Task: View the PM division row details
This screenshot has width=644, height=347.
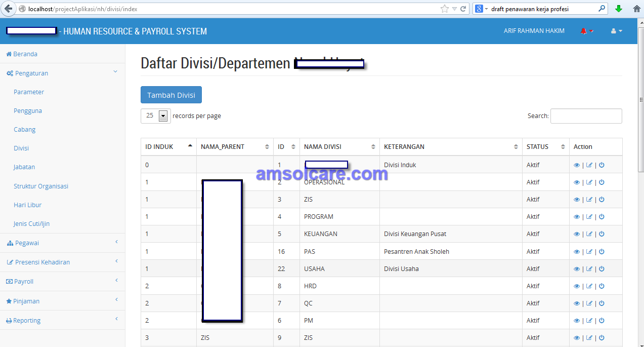Action: pyautogui.click(x=577, y=321)
